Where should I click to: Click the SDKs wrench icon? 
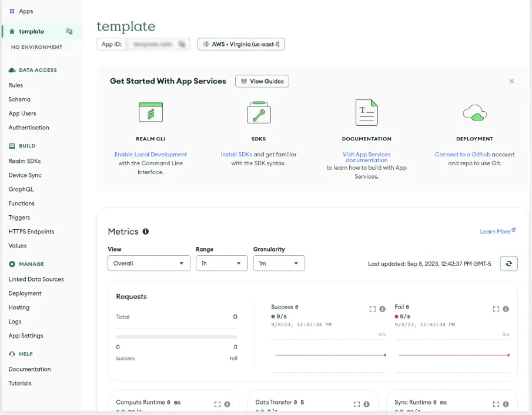pyautogui.click(x=259, y=112)
